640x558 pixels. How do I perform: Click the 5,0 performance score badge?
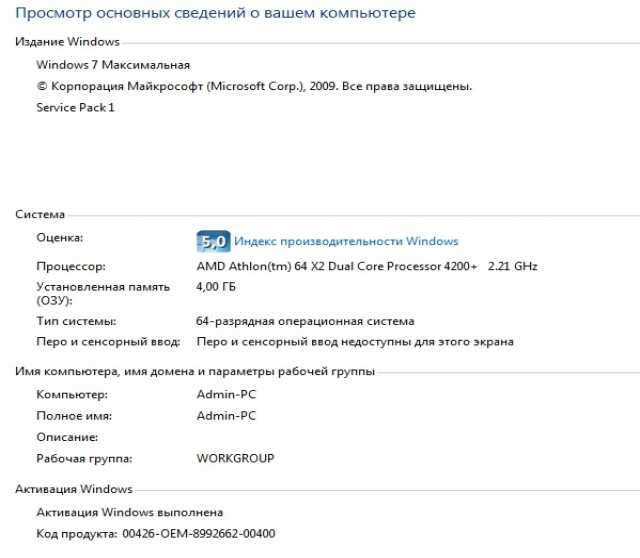[x=213, y=241]
